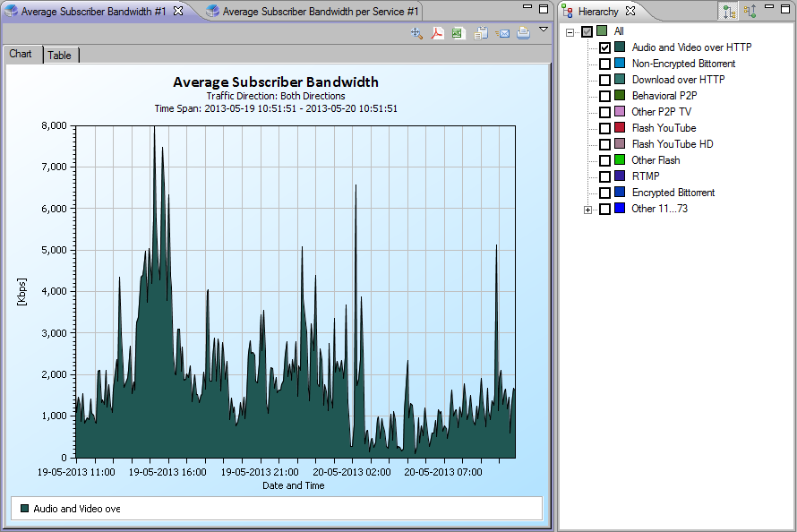
Task: Switch to the Table tab
Action: tap(60, 56)
